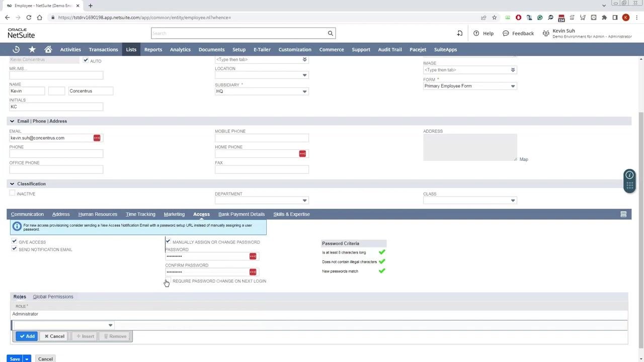The width and height of the screenshot is (644, 362).
Task: Switch to the Human Resources subtab
Action: [x=98, y=214]
